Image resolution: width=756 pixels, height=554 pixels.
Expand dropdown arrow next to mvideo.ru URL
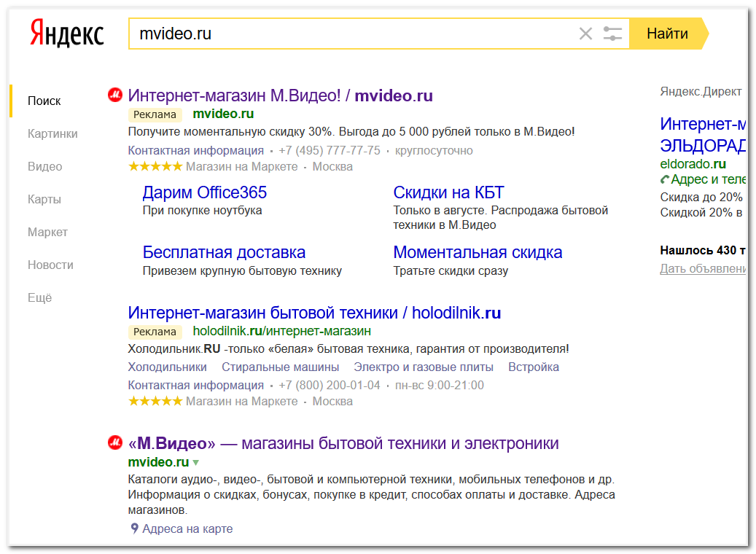click(x=196, y=462)
